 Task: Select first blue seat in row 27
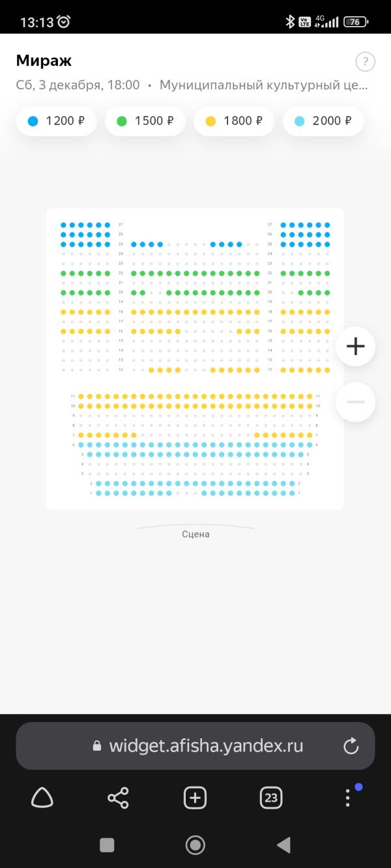tap(63, 225)
